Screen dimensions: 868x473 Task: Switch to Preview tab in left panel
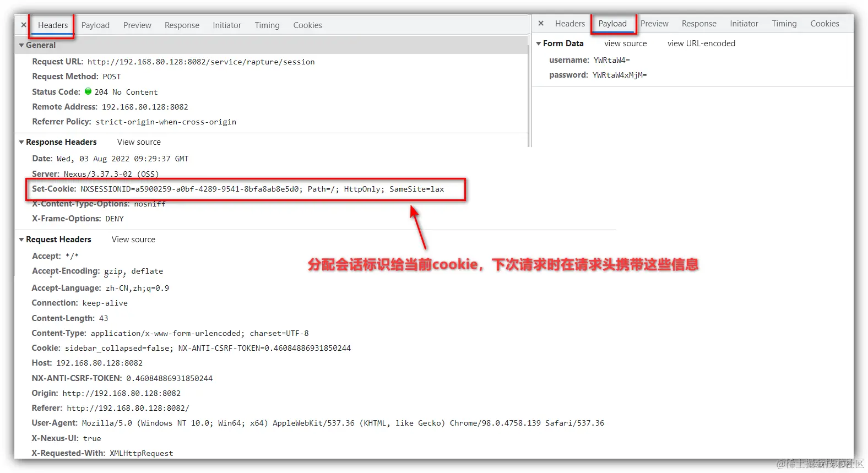(137, 25)
